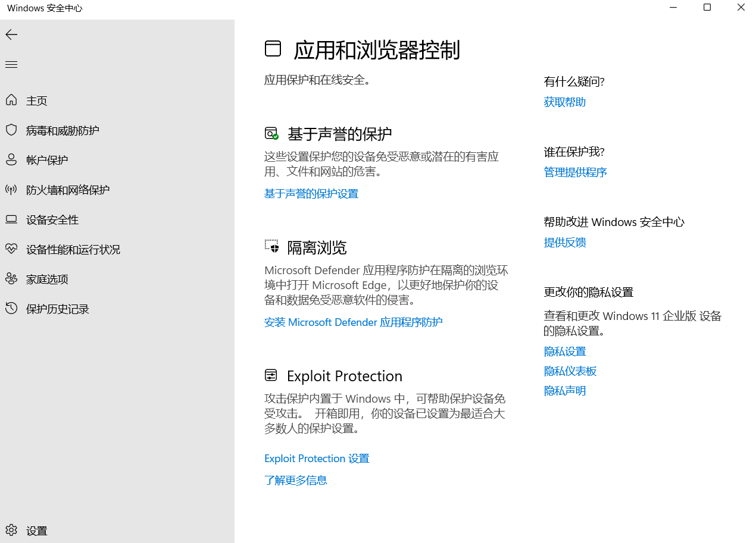This screenshot has height=543, width=756.
Task: Click 安装 Microsoft Defender 应用程序防护 link
Action: click(354, 322)
